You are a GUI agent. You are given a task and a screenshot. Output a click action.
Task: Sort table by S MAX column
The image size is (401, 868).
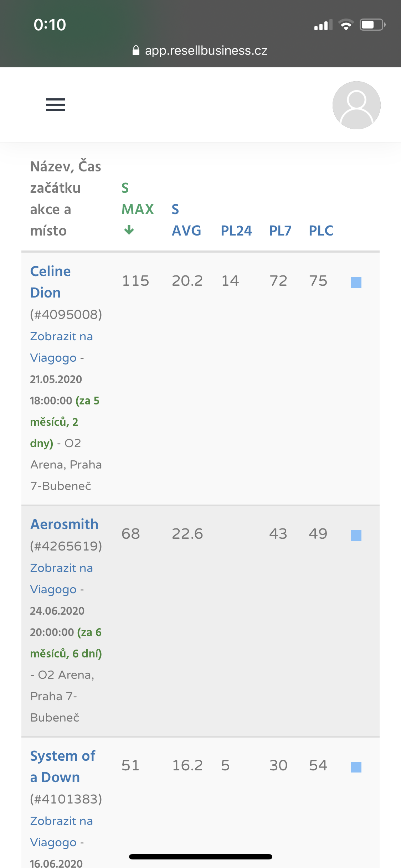138,198
